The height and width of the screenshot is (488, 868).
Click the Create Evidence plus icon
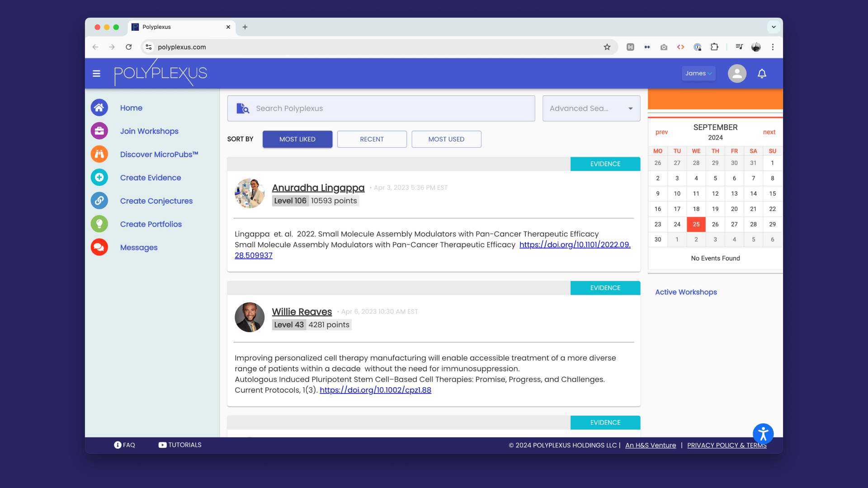(x=99, y=178)
